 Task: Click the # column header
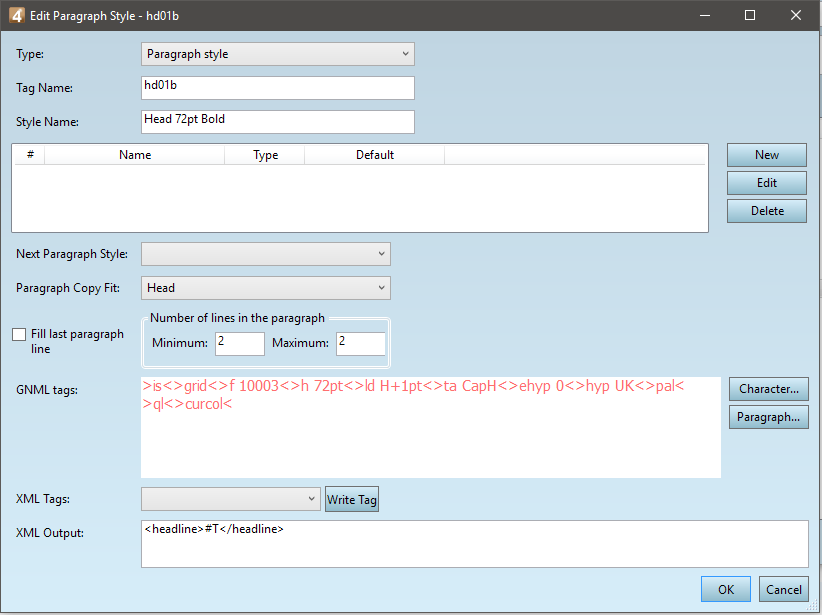click(x=30, y=155)
